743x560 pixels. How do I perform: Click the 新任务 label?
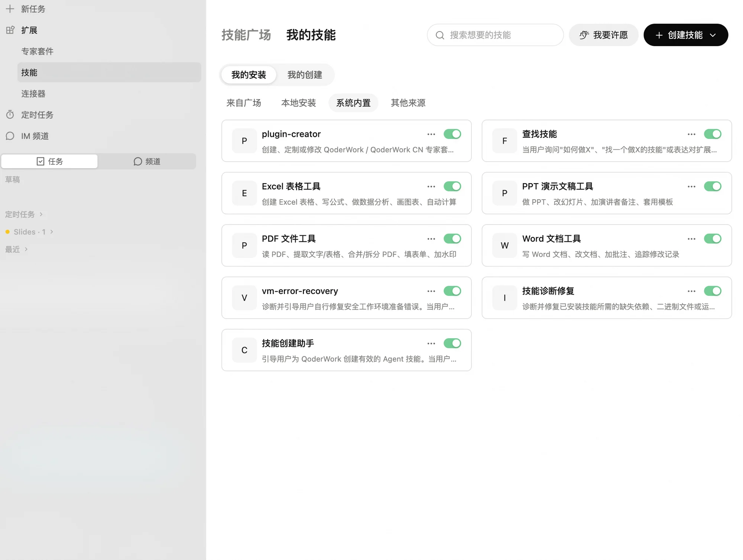click(33, 9)
